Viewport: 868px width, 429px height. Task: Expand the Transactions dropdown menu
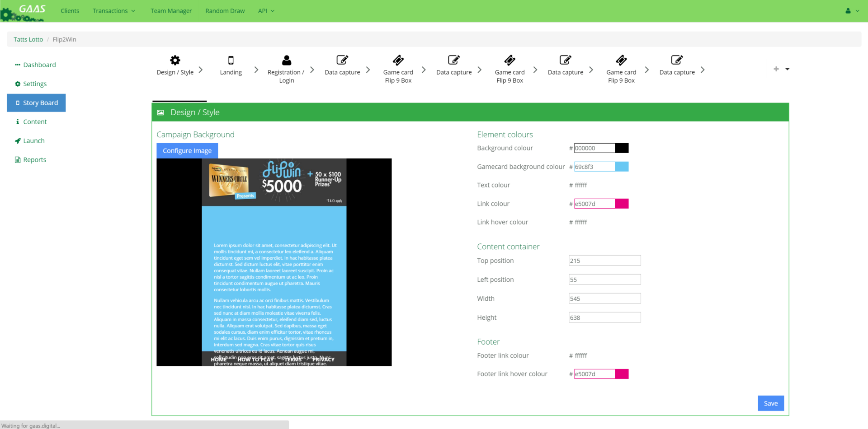114,11
